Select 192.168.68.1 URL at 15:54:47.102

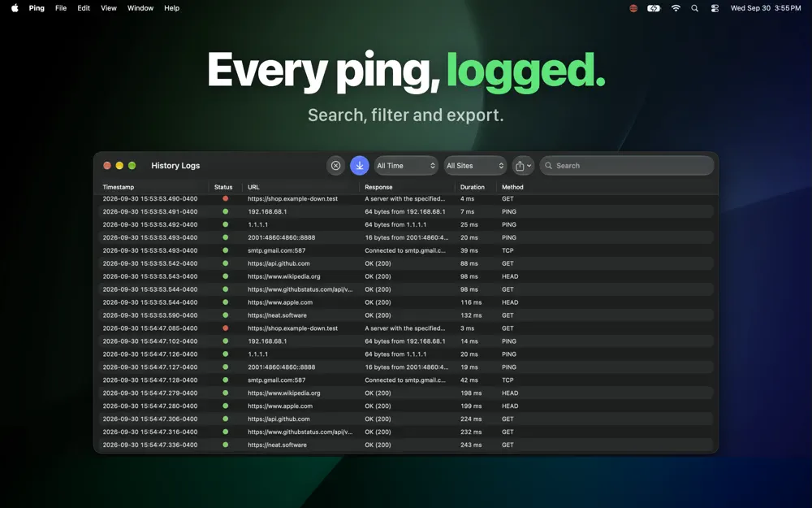coord(267,341)
